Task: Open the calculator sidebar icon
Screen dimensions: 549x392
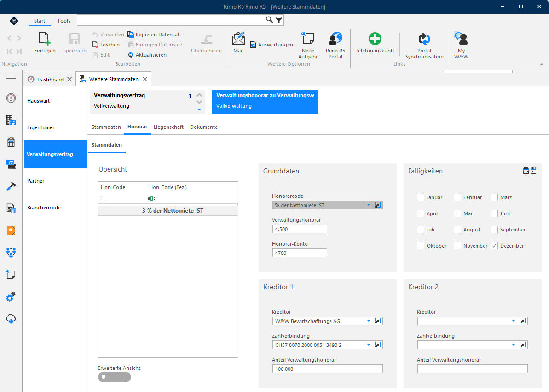Action: click(11, 142)
